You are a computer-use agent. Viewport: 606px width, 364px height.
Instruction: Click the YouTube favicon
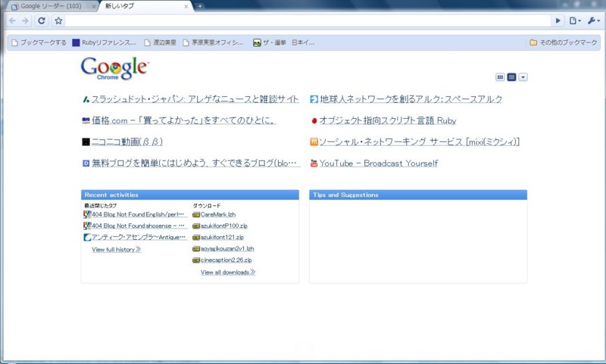click(x=314, y=163)
